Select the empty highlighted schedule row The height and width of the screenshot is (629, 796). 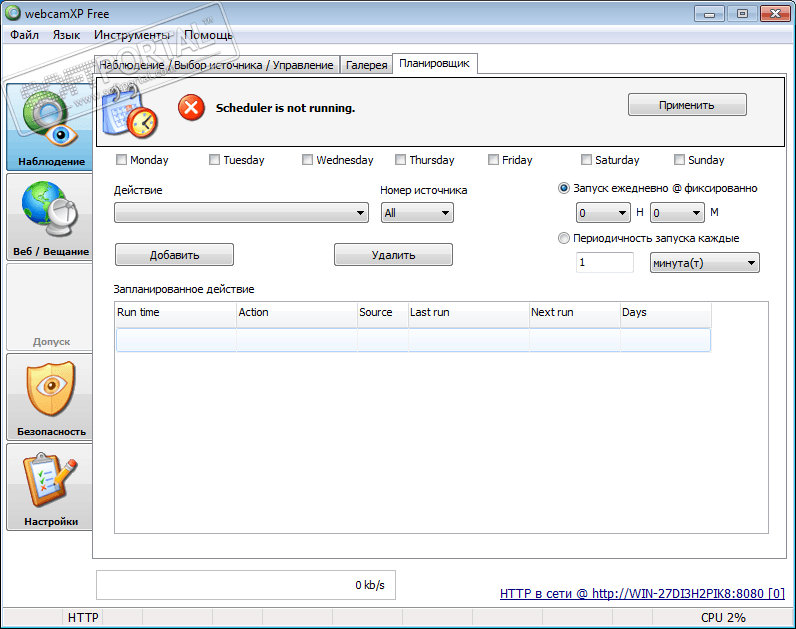(x=413, y=340)
